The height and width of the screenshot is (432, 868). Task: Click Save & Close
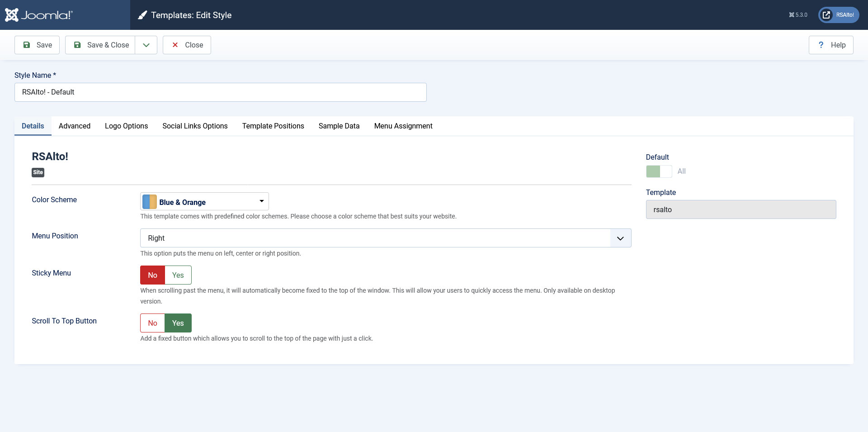point(100,45)
